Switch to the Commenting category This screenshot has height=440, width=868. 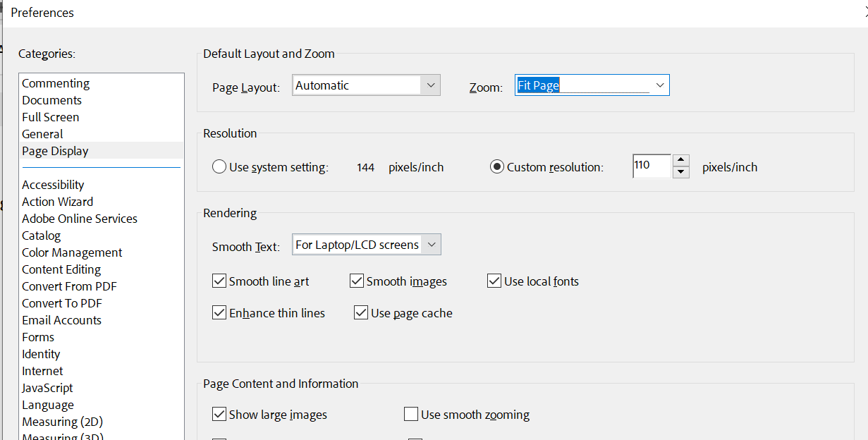[56, 82]
